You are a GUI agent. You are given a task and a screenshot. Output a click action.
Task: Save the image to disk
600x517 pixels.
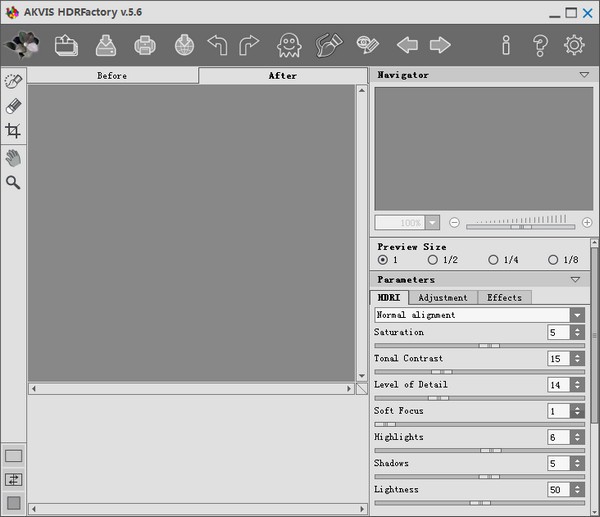(x=106, y=45)
